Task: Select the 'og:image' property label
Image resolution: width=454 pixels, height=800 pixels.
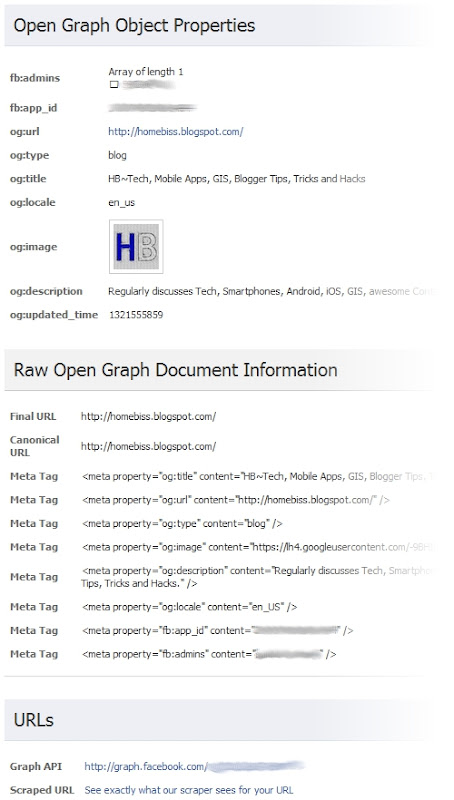Action: pyautogui.click(x=33, y=247)
